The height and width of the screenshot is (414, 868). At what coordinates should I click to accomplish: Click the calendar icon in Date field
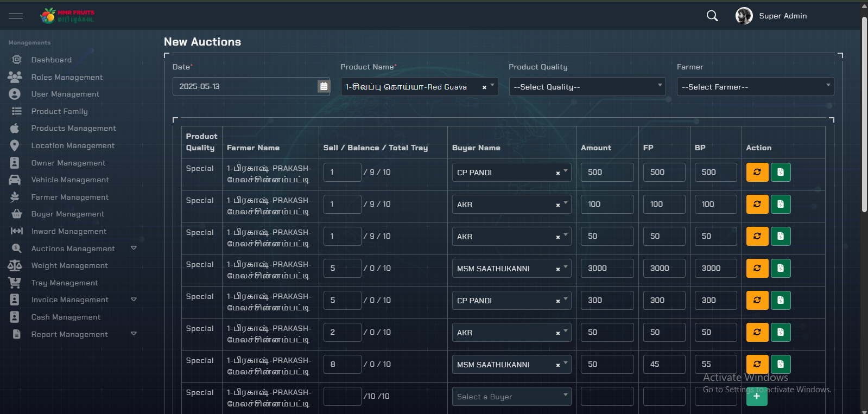tap(324, 86)
